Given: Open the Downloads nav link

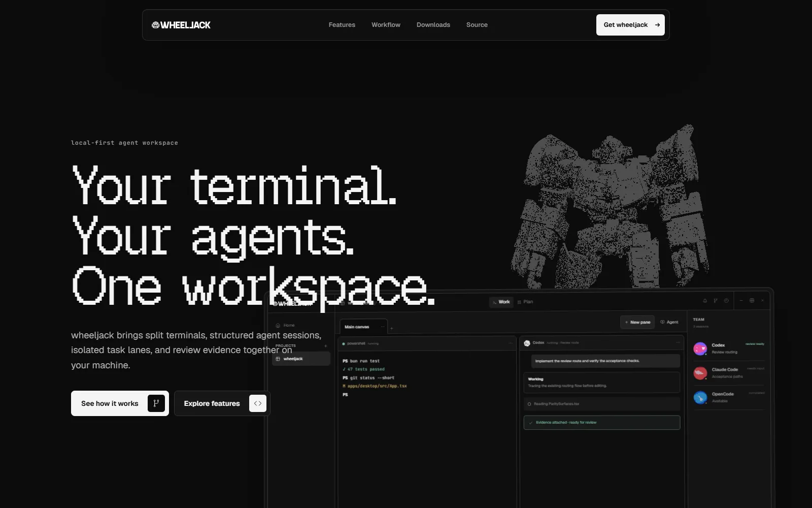Looking at the screenshot, I should (433, 25).
